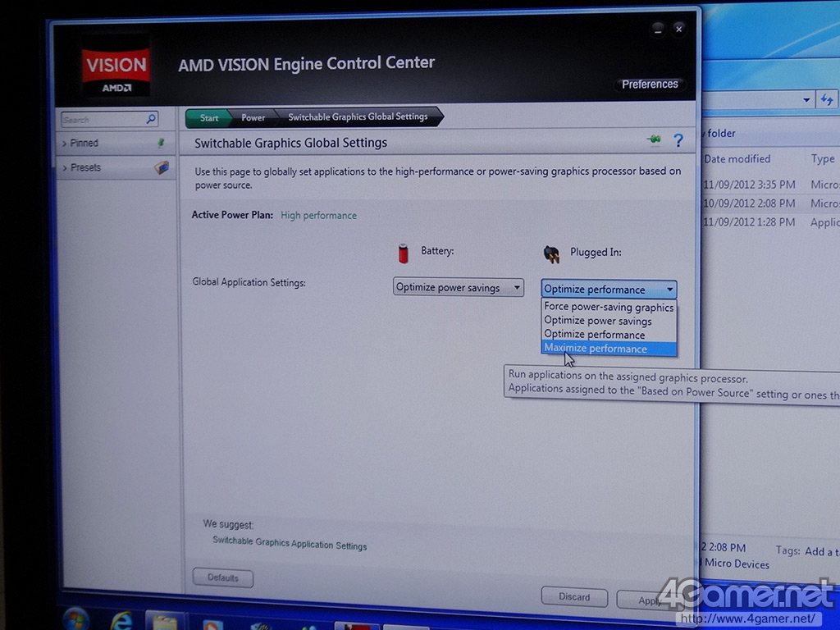
Task: Click the Apply button
Action: pos(647,600)
